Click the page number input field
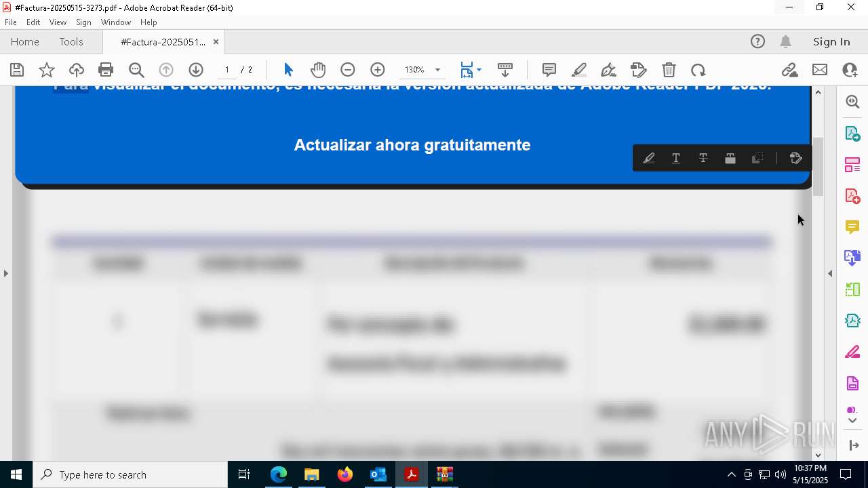 [x=227, y=70]
